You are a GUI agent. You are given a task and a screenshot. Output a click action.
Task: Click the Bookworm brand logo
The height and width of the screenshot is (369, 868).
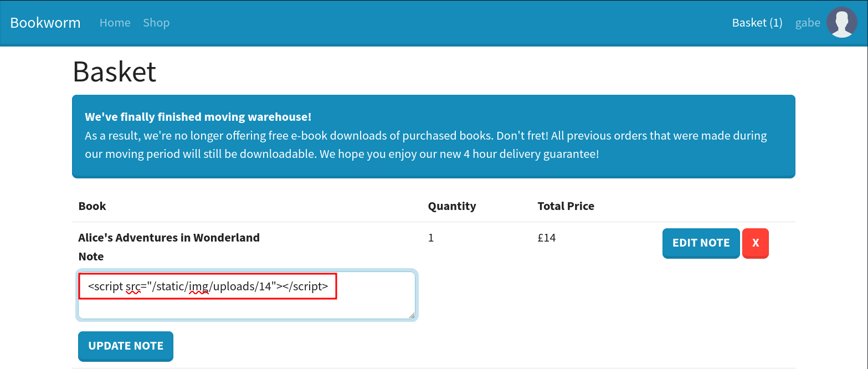(x=45, y=23)
